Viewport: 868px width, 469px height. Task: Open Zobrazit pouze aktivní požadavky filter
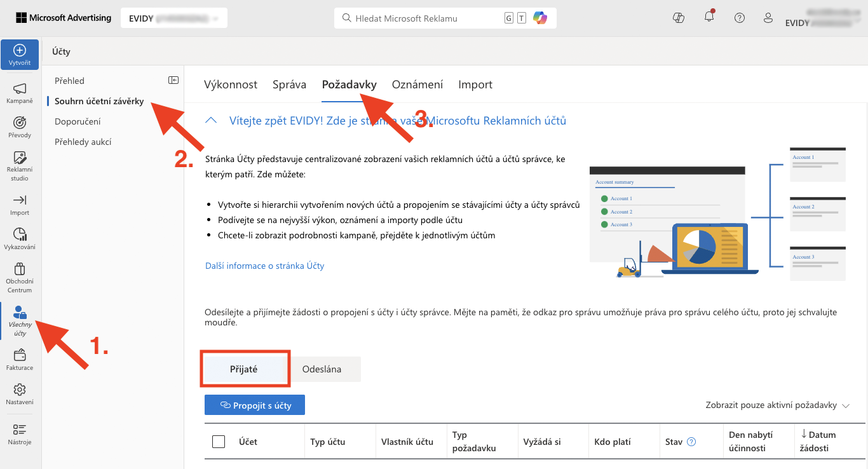(x=778, y=405)
